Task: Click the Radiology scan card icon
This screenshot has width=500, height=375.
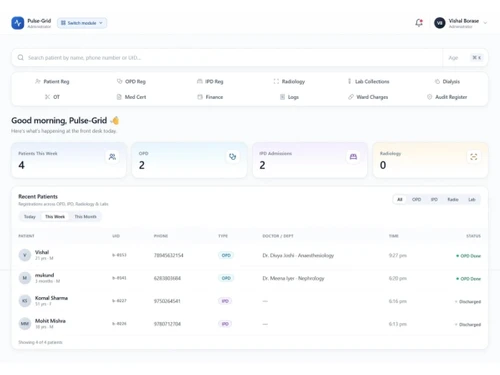Action: tap(474, 157)
